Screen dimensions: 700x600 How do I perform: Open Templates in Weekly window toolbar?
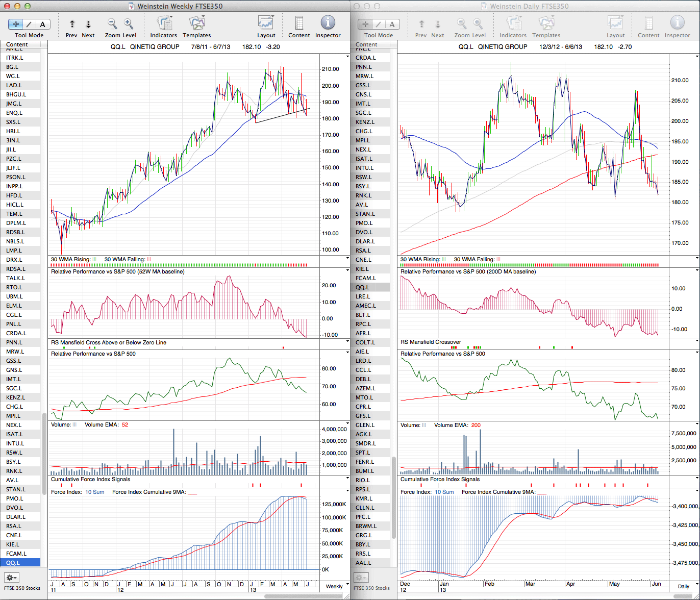pos(196,24)
